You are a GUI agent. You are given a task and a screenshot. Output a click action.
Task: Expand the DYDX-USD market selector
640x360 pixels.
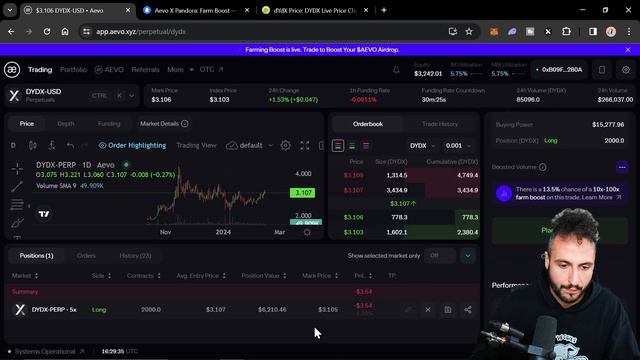pyautogui.click(x=132, y=96)
